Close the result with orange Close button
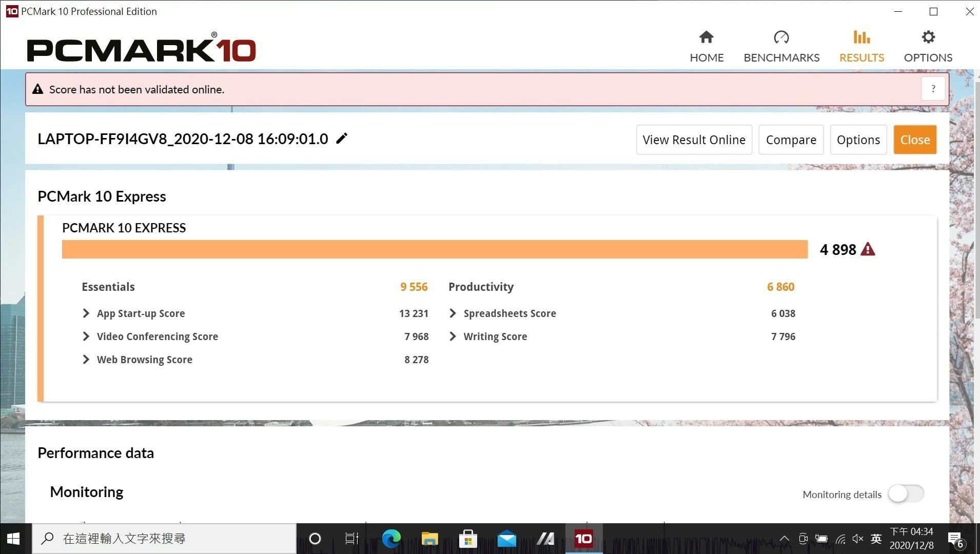980x554 pixels. tap(915, 140)
